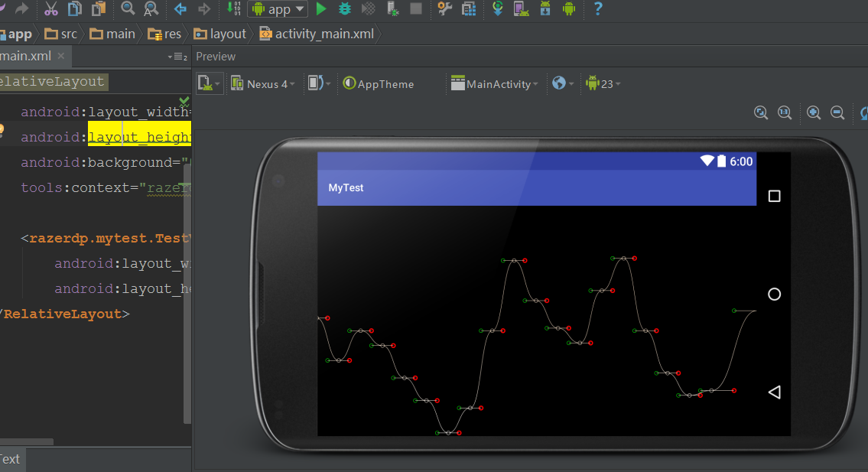Click the highlighted layout_height attribute
Image resolution: width=868 pixels, height=472 pixels.
coord(139,137)
